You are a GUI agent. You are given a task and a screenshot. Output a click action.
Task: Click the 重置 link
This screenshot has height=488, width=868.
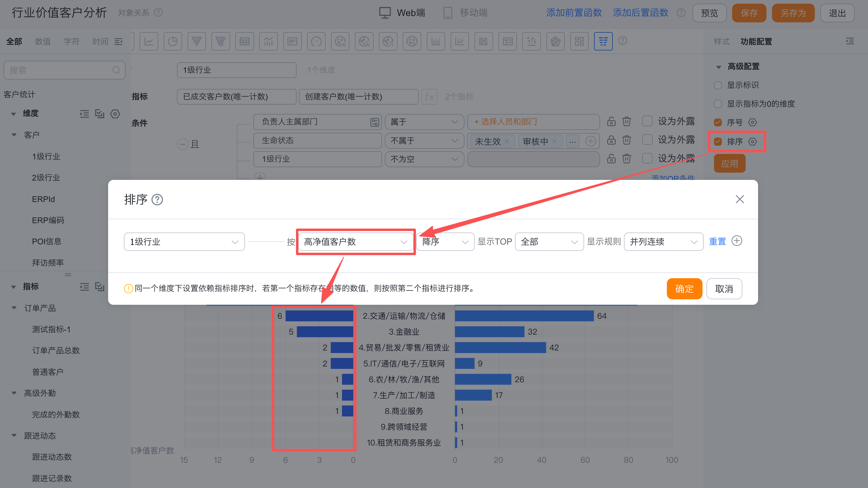[717, 242]
